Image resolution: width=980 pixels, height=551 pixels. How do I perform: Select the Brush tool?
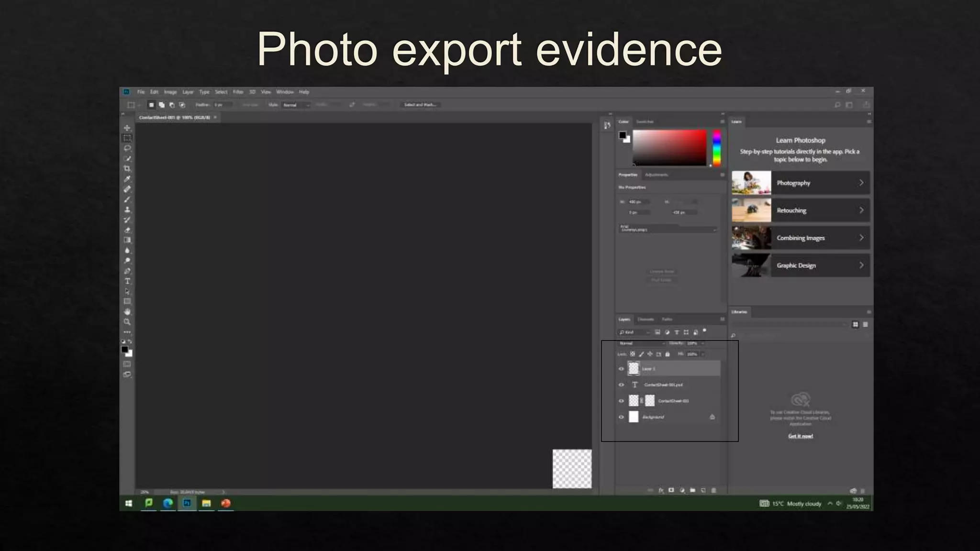click(127, 199)
